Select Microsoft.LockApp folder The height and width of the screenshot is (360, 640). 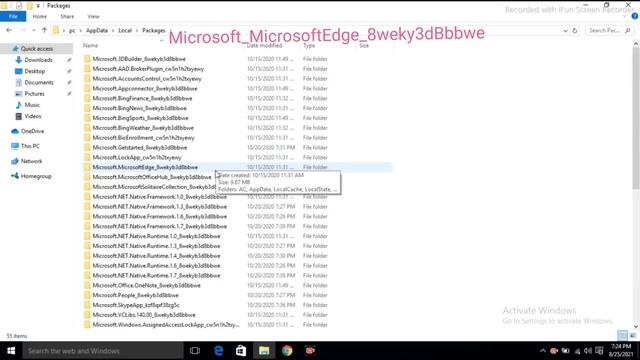pyautogui.click(x=137, y=157)
